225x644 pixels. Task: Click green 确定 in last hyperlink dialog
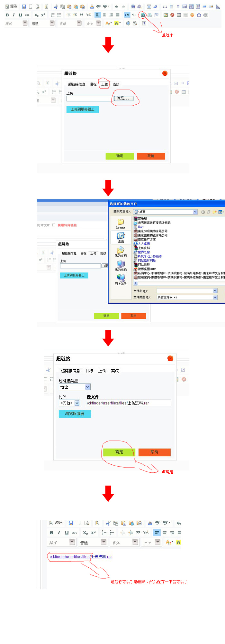click(119, 452)
